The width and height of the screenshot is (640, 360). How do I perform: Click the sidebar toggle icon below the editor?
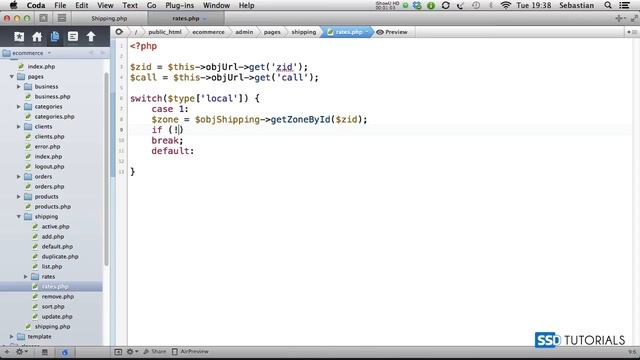(x=118, y=351)
